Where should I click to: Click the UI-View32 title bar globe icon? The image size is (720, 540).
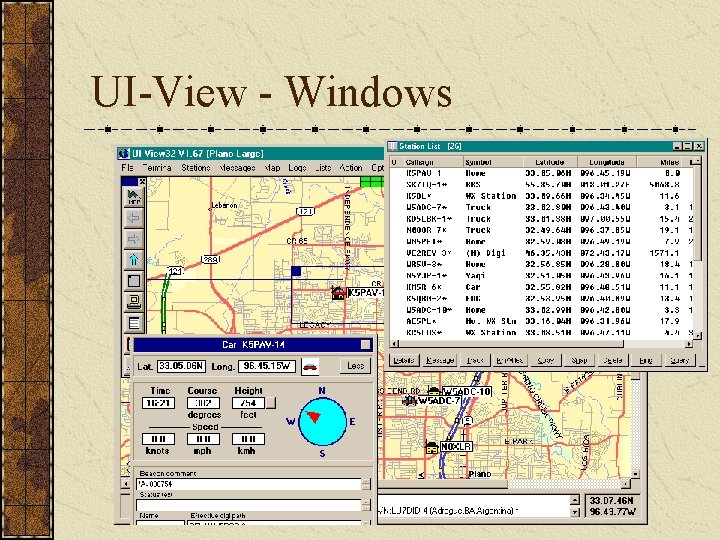pyautogui.click(x=124, y=153)
